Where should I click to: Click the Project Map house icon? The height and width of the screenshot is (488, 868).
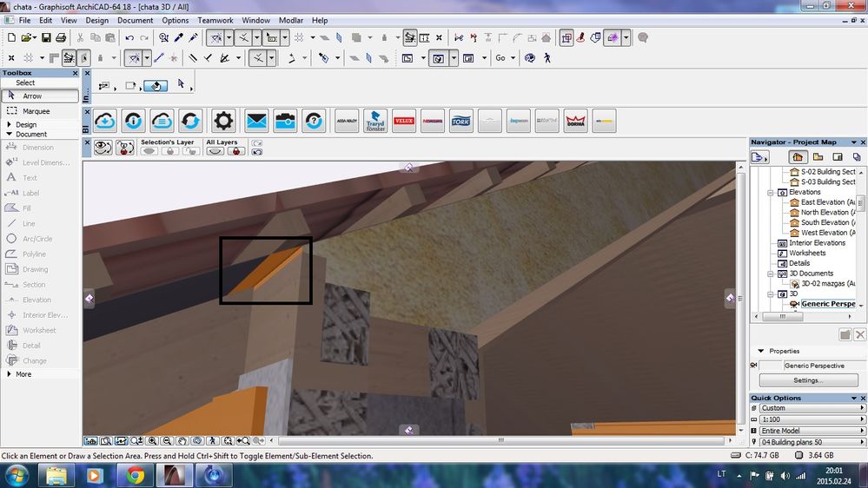tap(798, 157)
